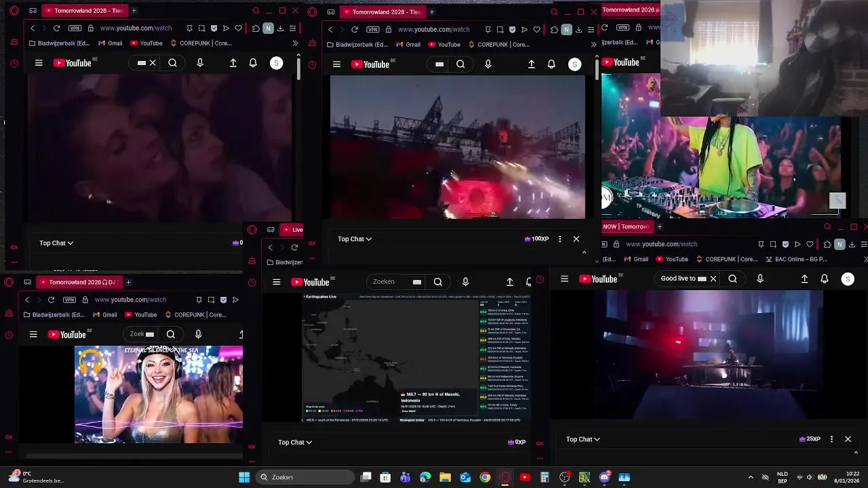Toggle the ad blocker shield in the bottom-left window
868x488 pixels.
(223, 300)
